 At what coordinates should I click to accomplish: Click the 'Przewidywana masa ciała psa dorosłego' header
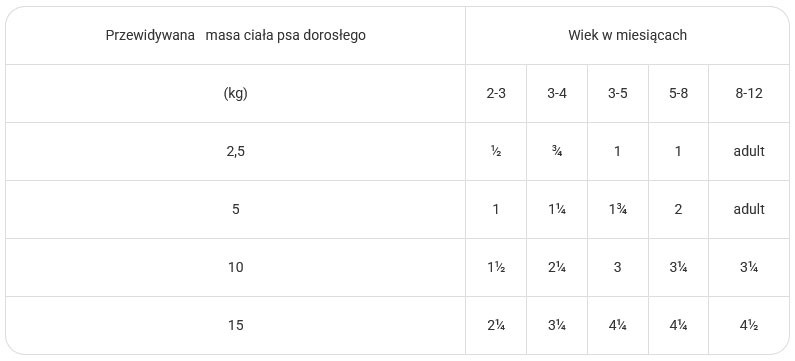tap(235, 35)
